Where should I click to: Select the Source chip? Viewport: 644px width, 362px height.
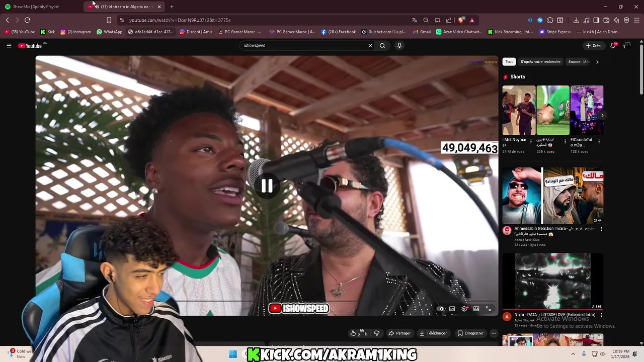pos(578,62)
